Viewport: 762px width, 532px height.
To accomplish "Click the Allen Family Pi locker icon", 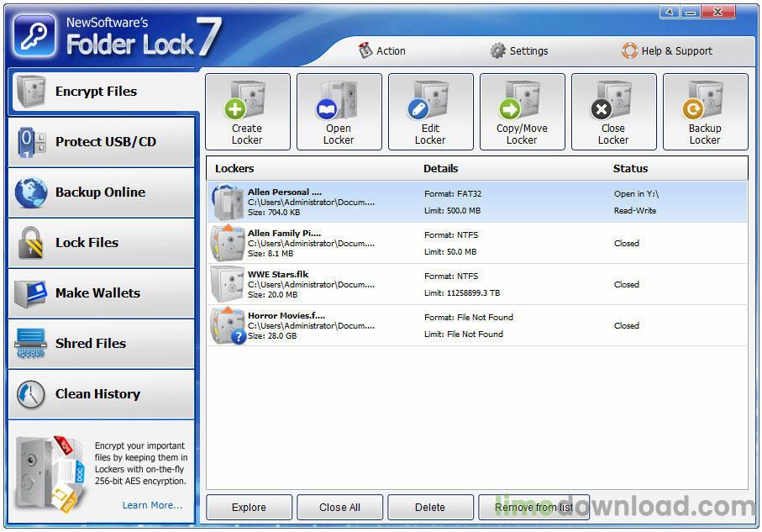I will [227, 243].
